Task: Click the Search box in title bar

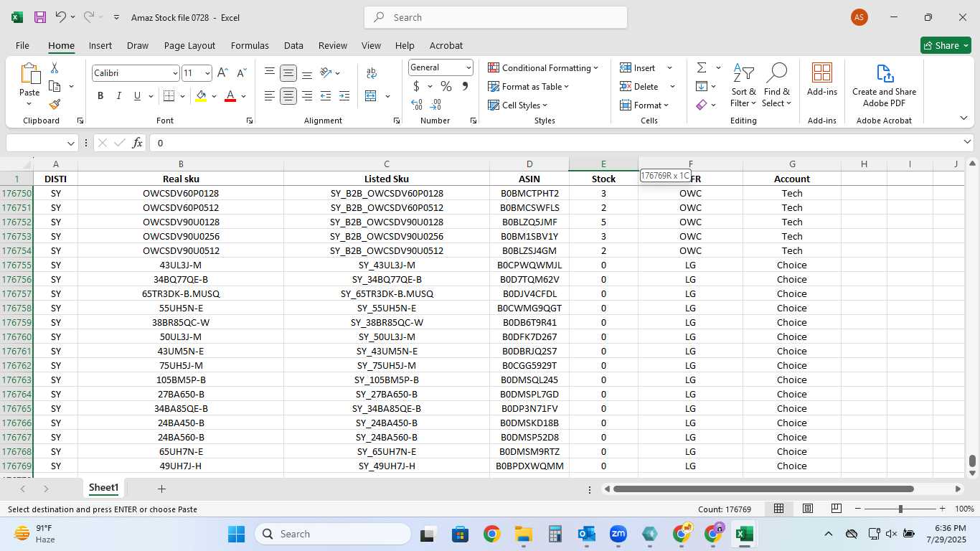Action: (x=496, y=17)
